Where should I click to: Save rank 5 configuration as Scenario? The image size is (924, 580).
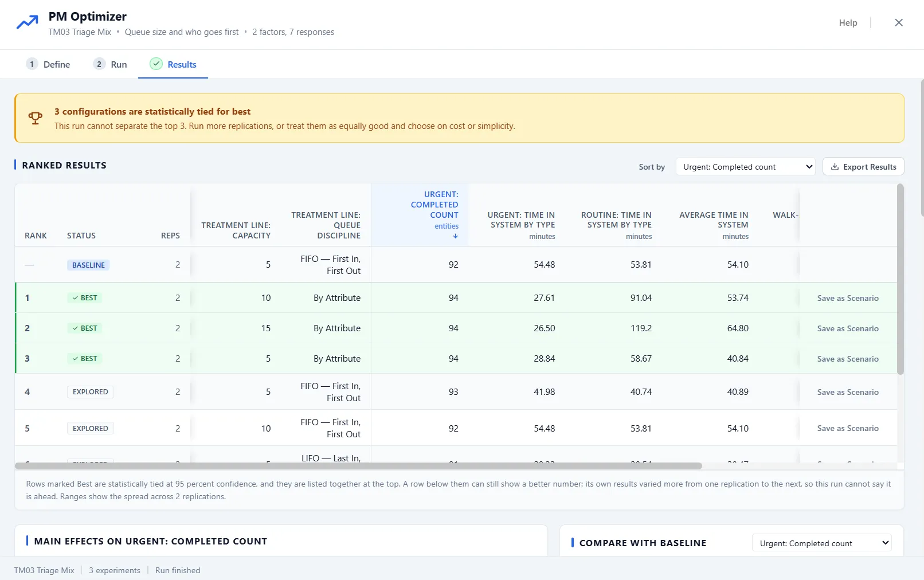pos(848,428)
